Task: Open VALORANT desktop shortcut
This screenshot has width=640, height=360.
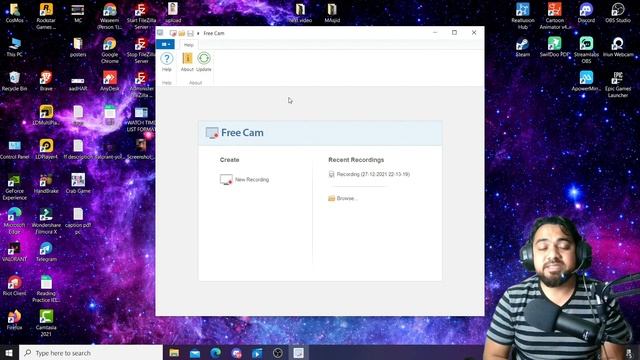Action: click(x=14, y=251)
